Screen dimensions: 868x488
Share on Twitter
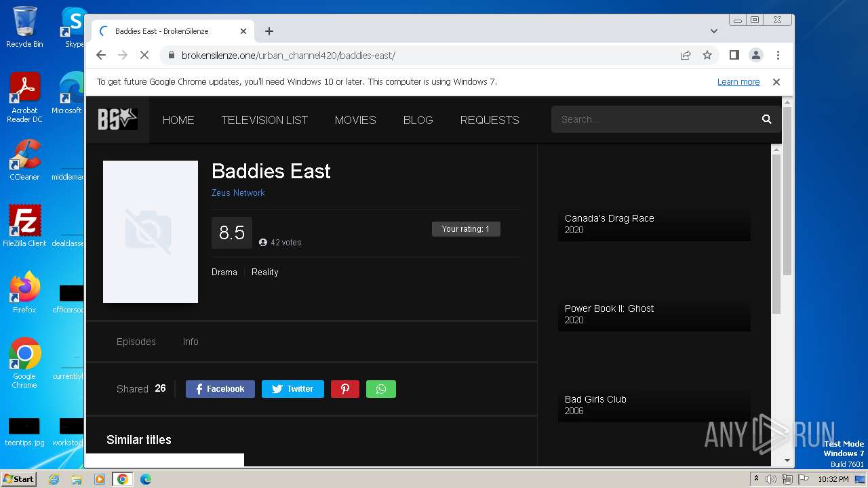coord(293,389)
